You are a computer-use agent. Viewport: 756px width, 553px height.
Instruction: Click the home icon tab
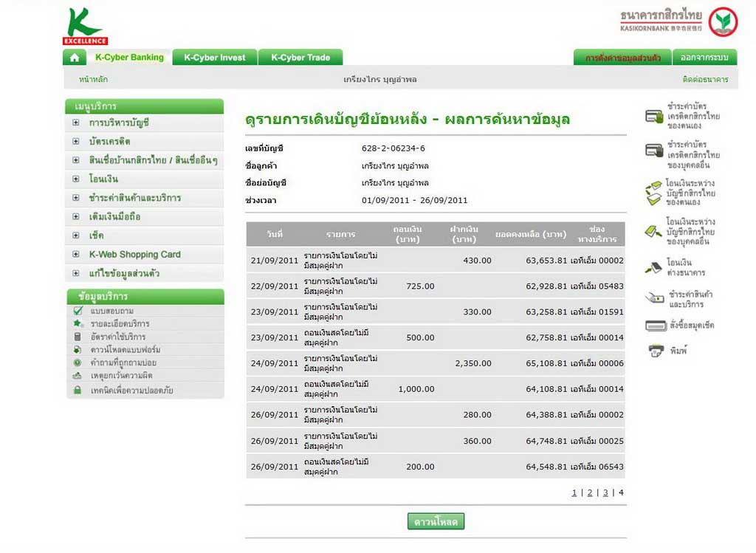point(74,58)
